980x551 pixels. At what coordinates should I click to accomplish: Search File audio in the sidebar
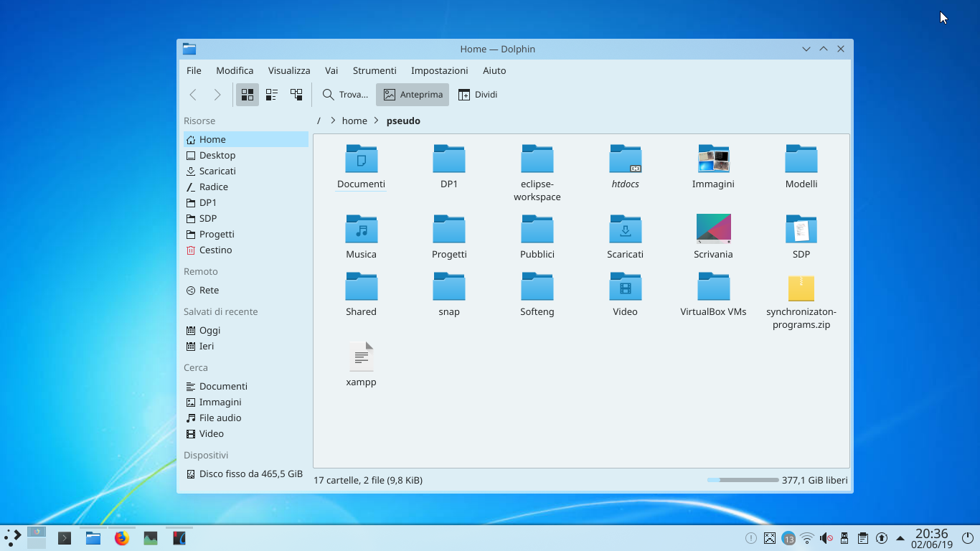246,418
